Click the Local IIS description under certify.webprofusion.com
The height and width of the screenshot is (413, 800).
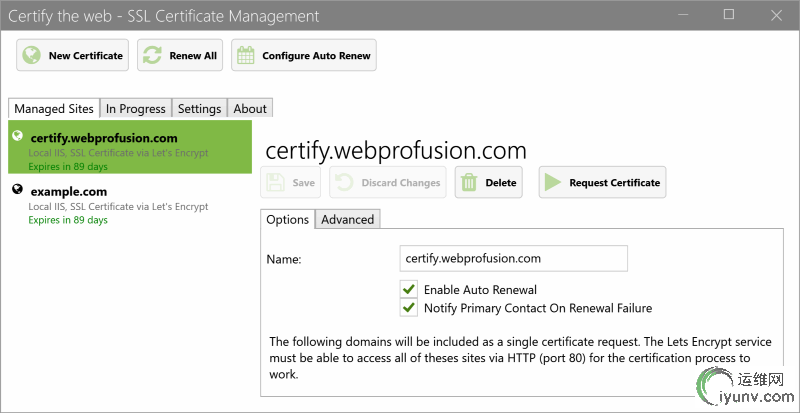coord(118,153)
